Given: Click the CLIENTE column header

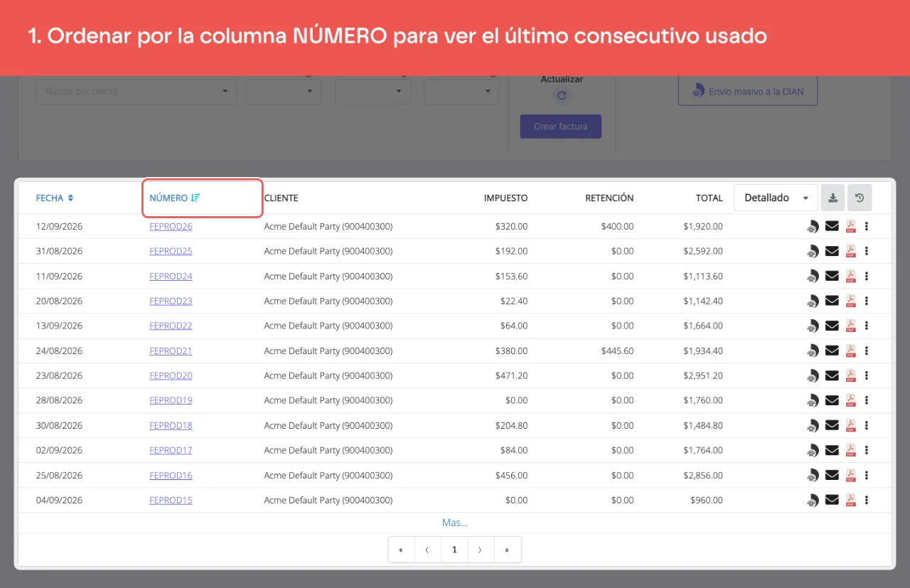Looking at the screenshot, I should pos(281,198).
